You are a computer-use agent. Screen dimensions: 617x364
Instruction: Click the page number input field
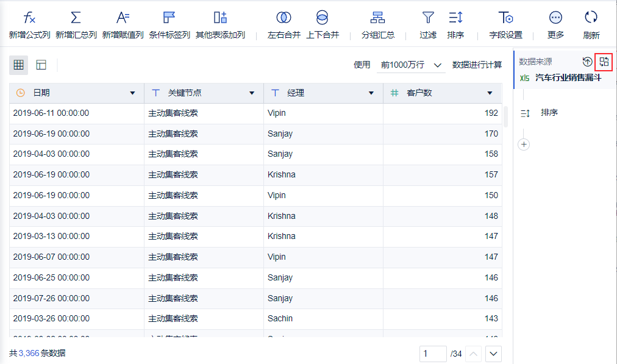pyautogui.click(x=433, y=354)
